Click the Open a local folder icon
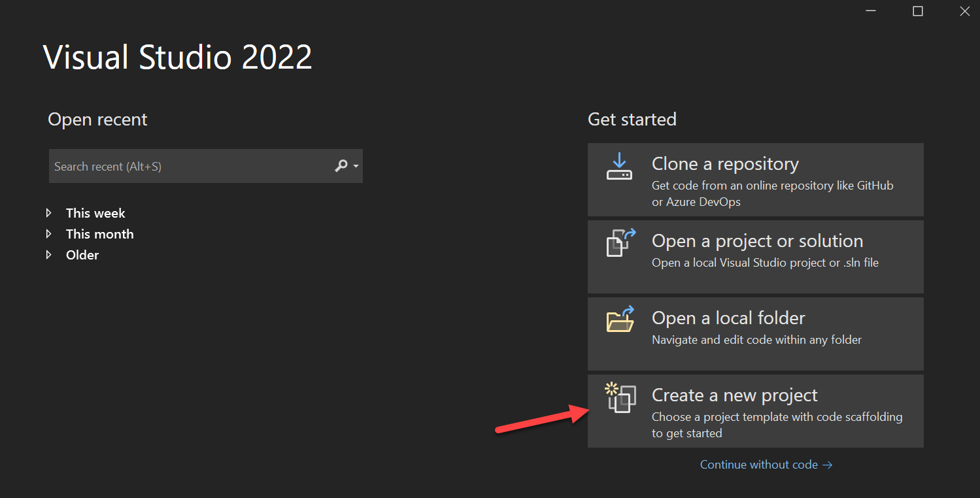The height and width of the screenshot is (498, 980). (620, 320)
